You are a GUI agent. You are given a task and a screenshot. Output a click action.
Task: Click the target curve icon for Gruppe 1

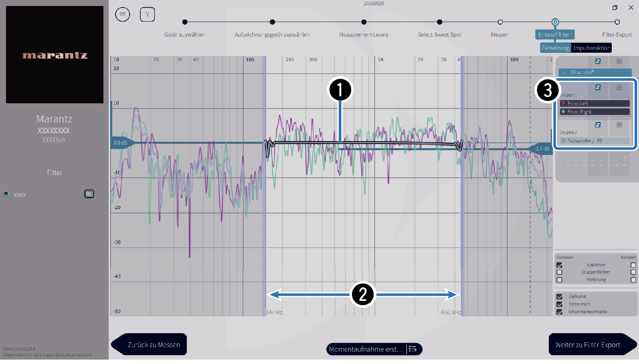coord(598,87)
